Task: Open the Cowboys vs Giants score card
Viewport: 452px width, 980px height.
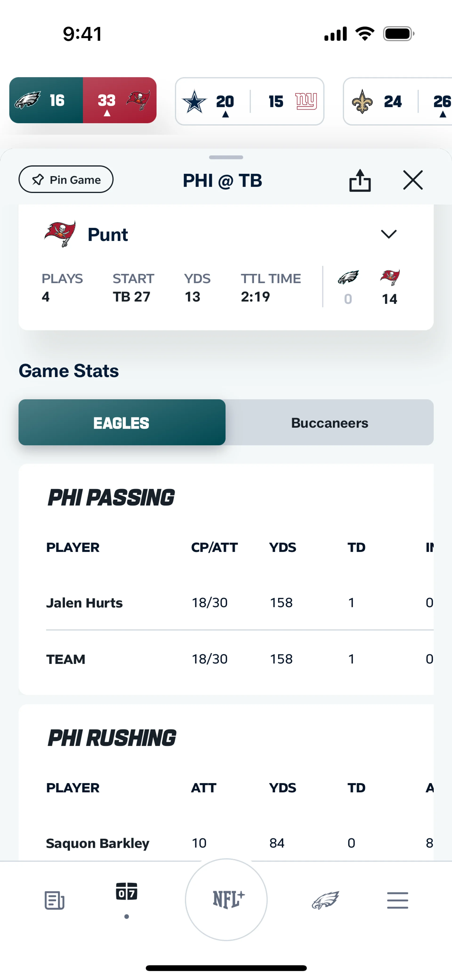Action: (x=250, y=101)
